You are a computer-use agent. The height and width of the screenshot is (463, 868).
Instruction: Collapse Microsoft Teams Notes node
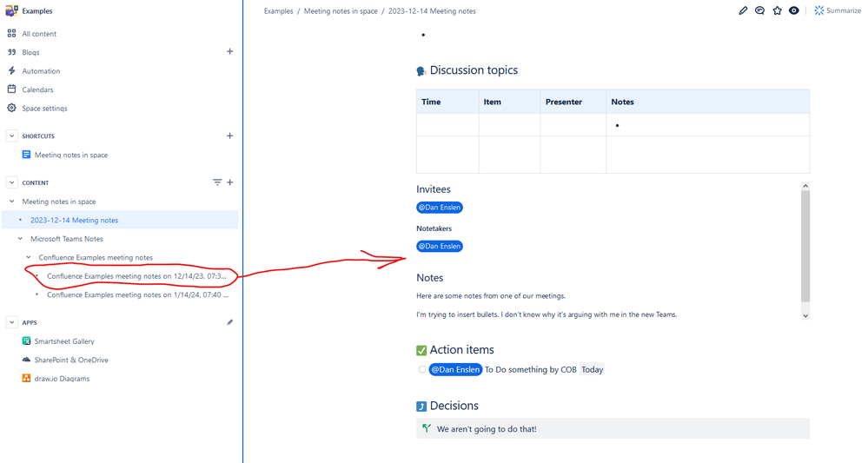pyautogui.click(x=21, y=239)
